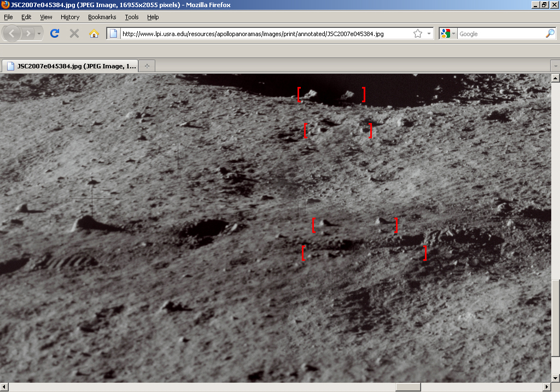Screen dimensions: 560x392
Task: Open the Edit menu
Action: [x=26, y=17]
